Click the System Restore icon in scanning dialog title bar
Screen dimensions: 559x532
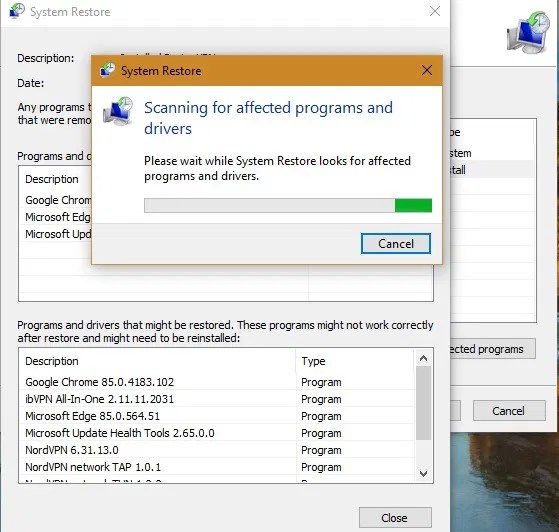pos(107,70)
